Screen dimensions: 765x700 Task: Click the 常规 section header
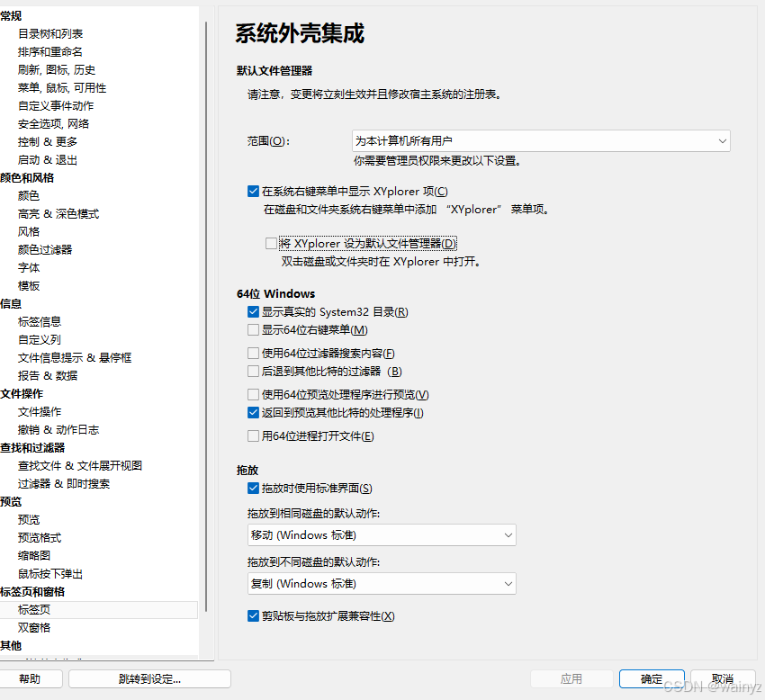11,16
